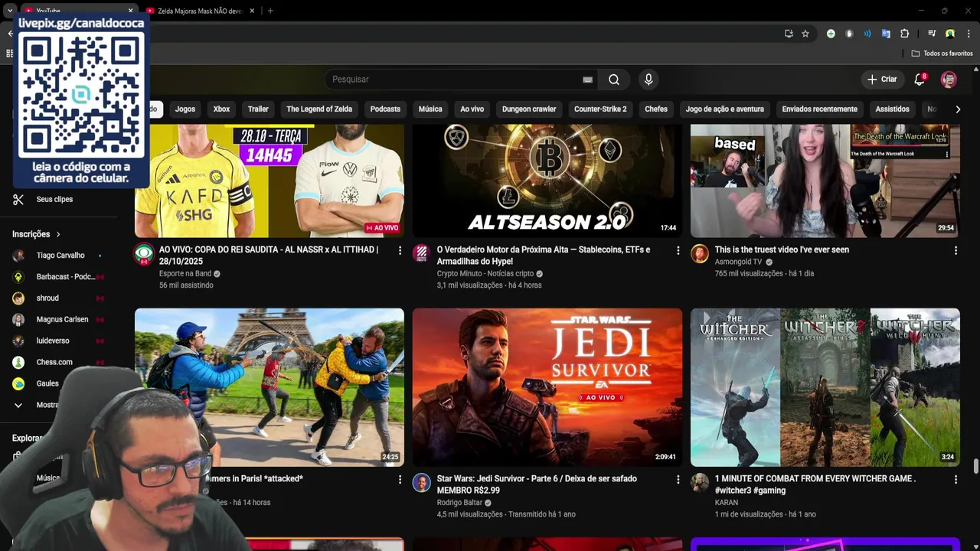Open options menu for Paris attacked video

click(400, 479)
